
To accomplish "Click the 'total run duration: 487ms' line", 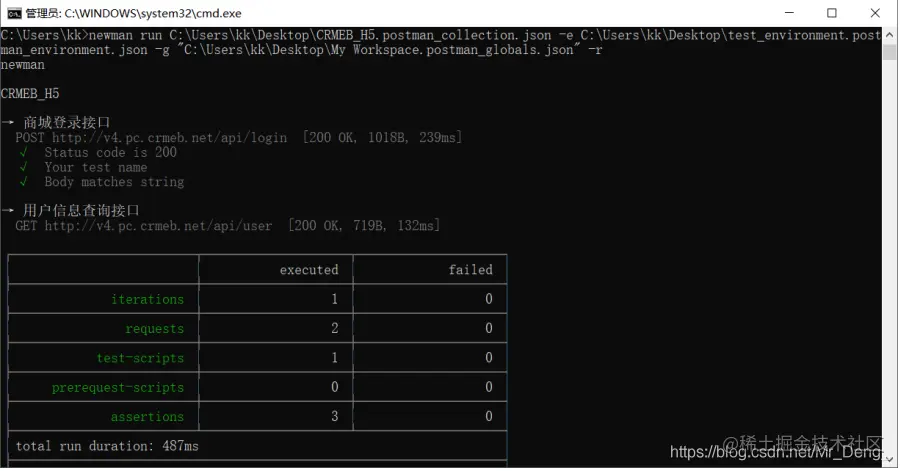I will point(107,446).
